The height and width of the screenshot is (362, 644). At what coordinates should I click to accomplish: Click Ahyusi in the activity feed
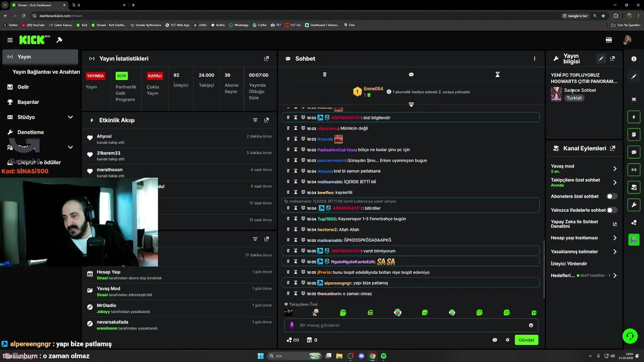[x=104, y=136]
